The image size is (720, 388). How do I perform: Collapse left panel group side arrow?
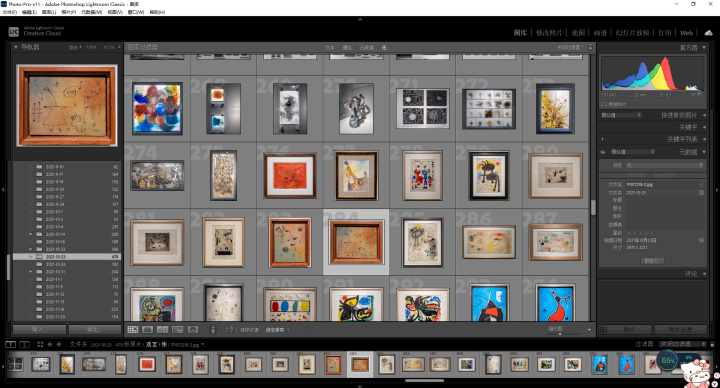[3, 189]
